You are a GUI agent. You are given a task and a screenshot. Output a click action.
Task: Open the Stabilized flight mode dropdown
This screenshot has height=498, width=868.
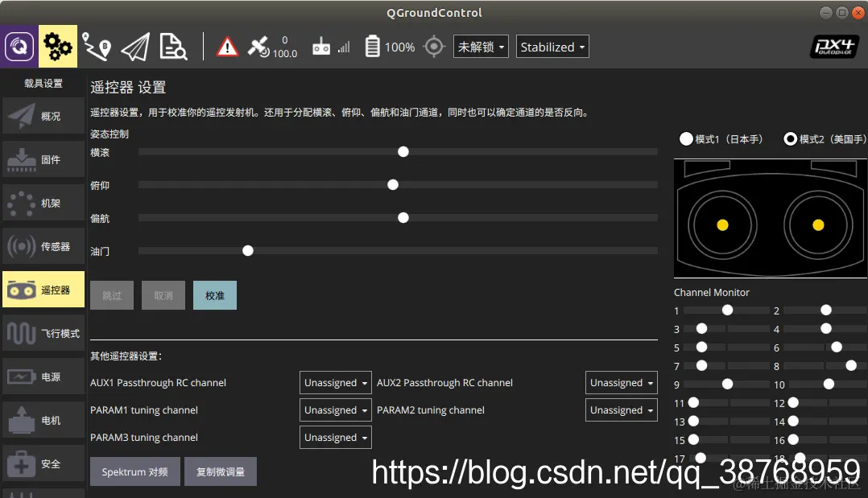(x=552, y=46)
